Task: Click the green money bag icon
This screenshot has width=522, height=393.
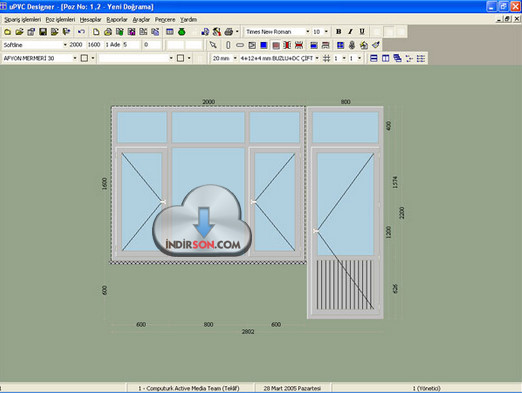Action: pos(182,32)
